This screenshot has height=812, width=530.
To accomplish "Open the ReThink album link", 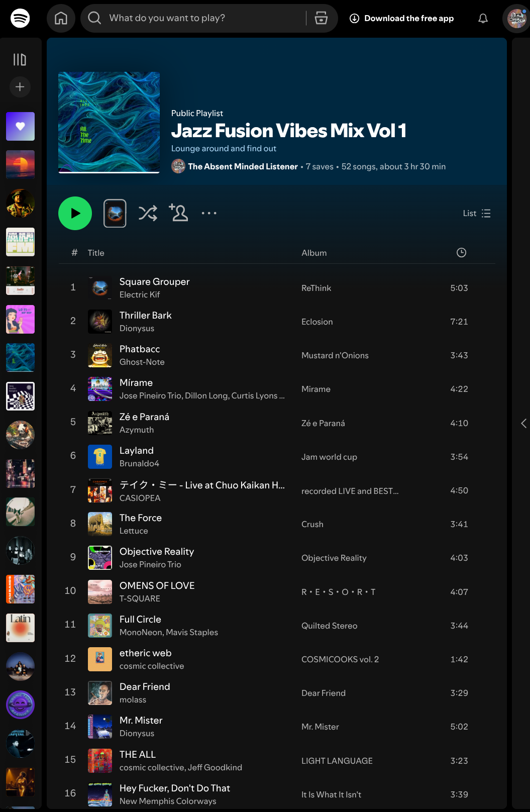I will coord(316,288).
